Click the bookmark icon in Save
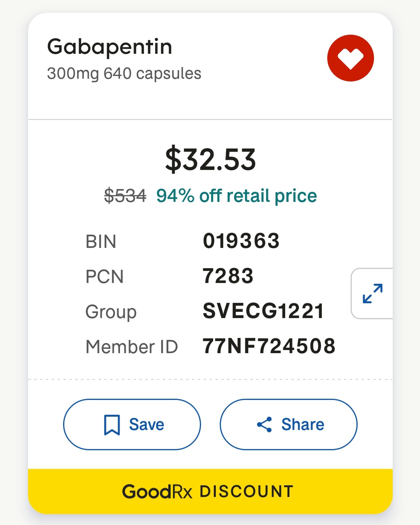The width and height of the screenshot is (420, 525). pyautogui.click(x=112, y=424)
